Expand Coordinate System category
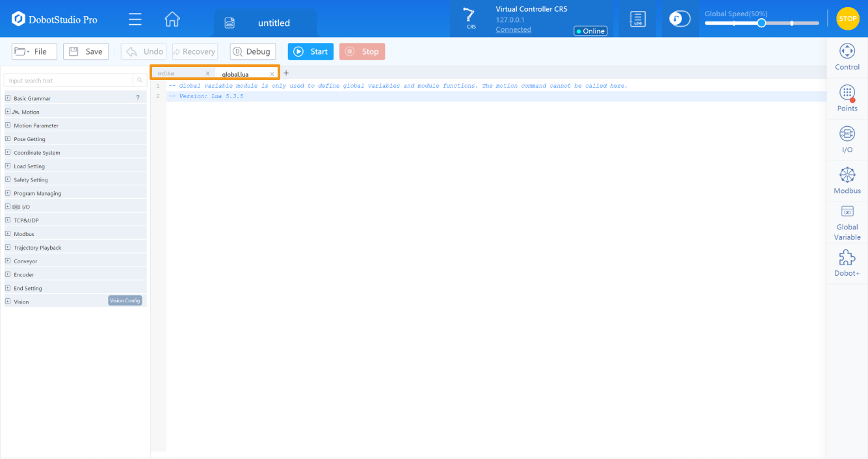 click(x=8, y=153)
